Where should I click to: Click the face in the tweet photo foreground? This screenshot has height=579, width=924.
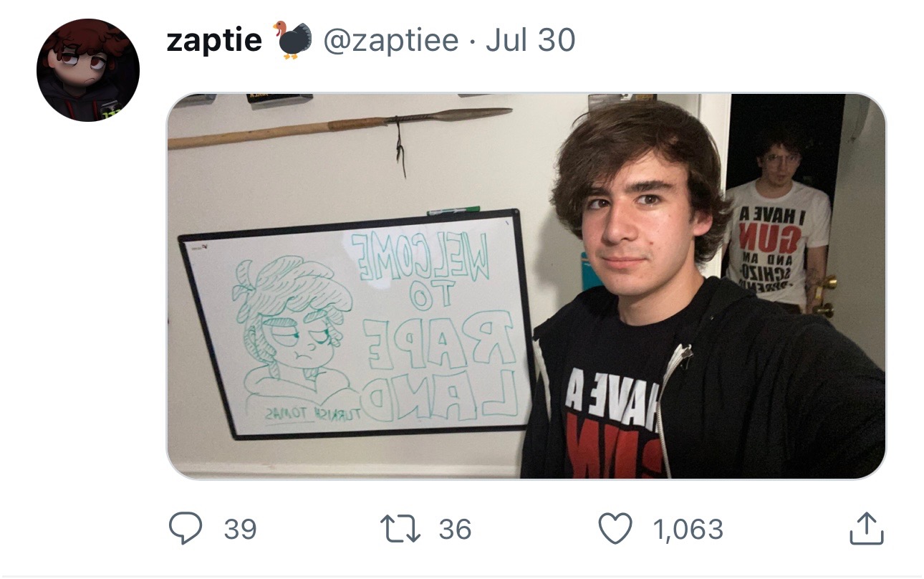pyautogui.click(x=634, y=215)
